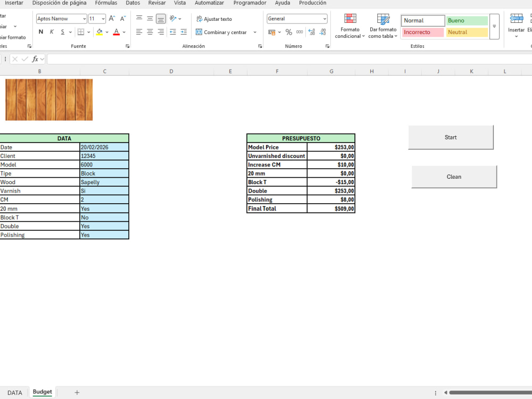
Task: Increase indent
Action: (x=184, y=32)
